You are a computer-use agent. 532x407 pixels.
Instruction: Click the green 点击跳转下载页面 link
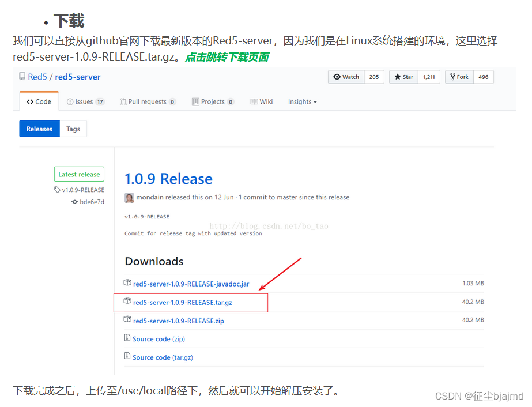click(227, 57)
